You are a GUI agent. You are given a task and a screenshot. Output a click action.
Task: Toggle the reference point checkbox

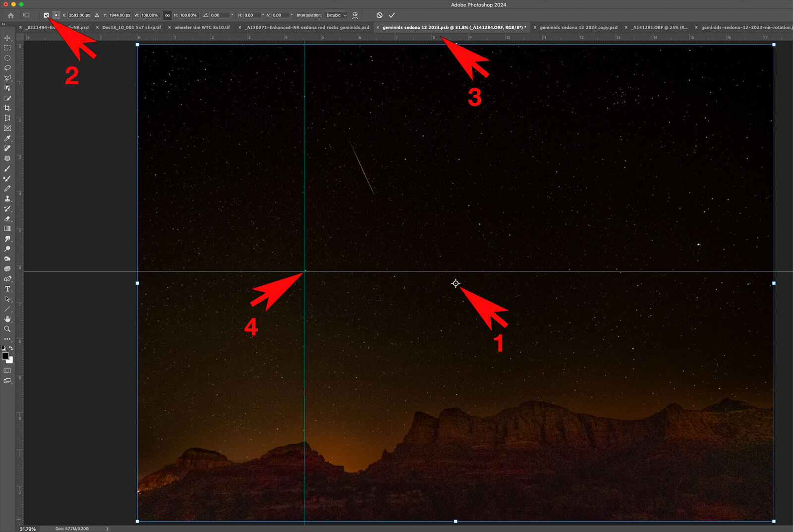point(46,15)
